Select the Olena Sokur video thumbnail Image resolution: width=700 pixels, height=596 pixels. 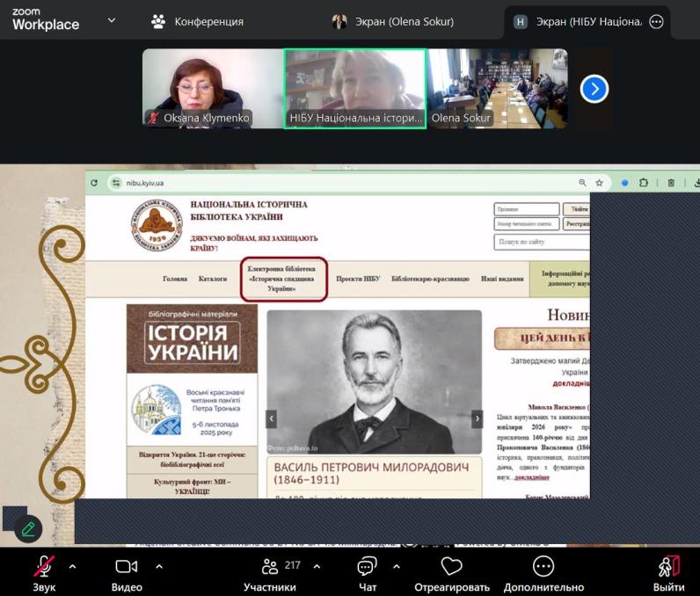click(498, 88)
